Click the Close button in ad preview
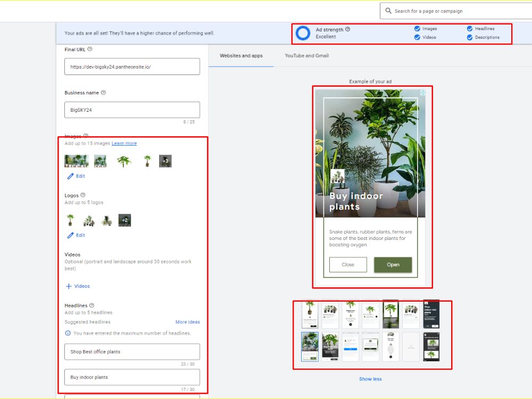 348,264
